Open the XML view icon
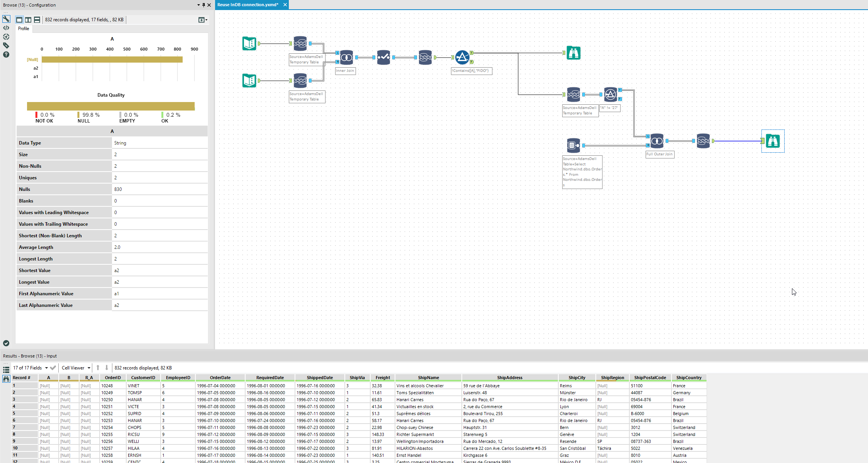This screenshot has height=463, width=868. pos(6,28)
